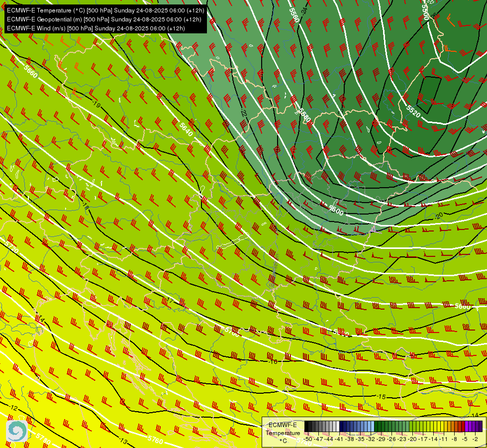
Task: Click the 5520 geopotential contour label
Action: pos(413,112)
